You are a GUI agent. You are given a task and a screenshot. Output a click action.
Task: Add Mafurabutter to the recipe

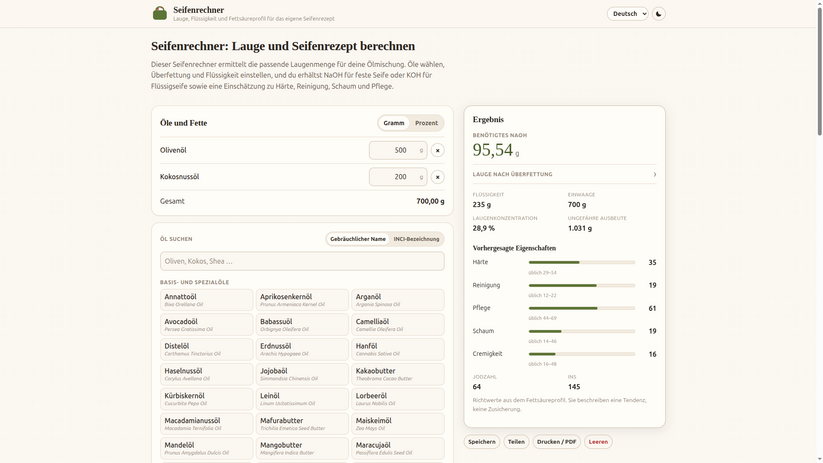click(x=302, y=424)
